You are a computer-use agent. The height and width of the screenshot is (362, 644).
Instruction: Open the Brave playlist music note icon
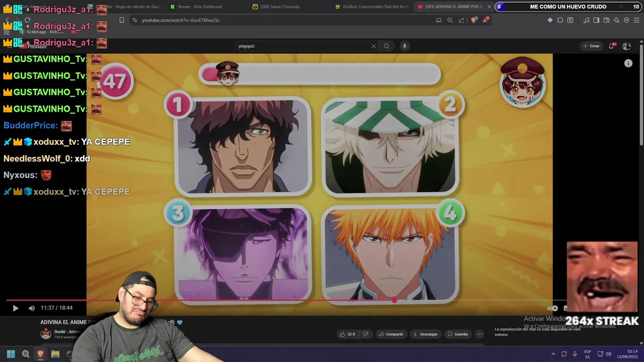(586, 20)
